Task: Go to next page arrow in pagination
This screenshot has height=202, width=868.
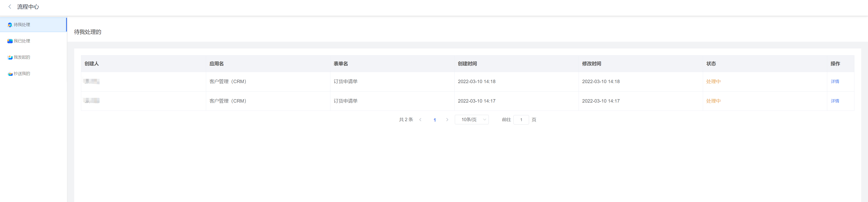Action: click(x=447, y=120)
